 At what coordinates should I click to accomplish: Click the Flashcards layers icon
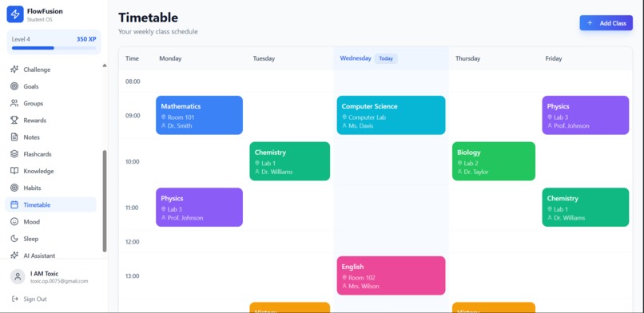[14, 154]
